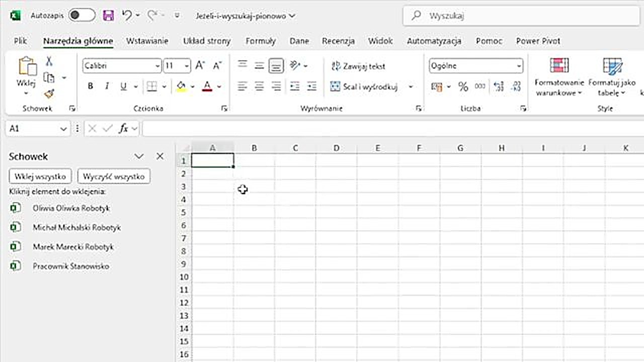This screenshot has height=362, width=644.
Task: Open the Formuły ribbon tab
Action: click(x=260, y=41)
